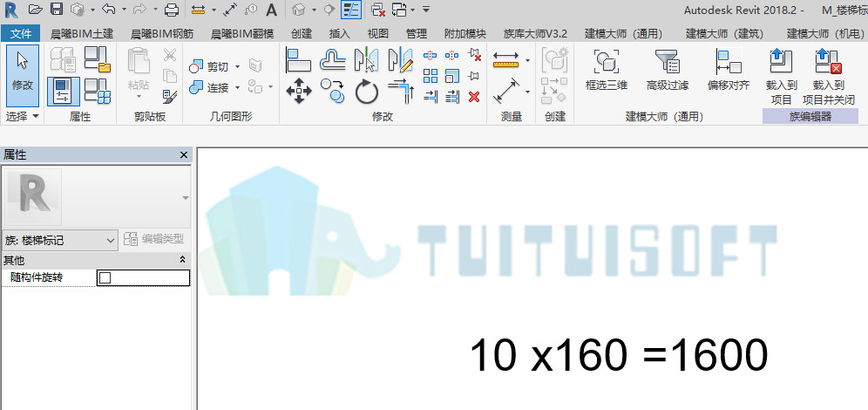Toggle Thin Lines in quick access toolbar
This screenshot has height=410, width=868.
click(x=351, y=10)
